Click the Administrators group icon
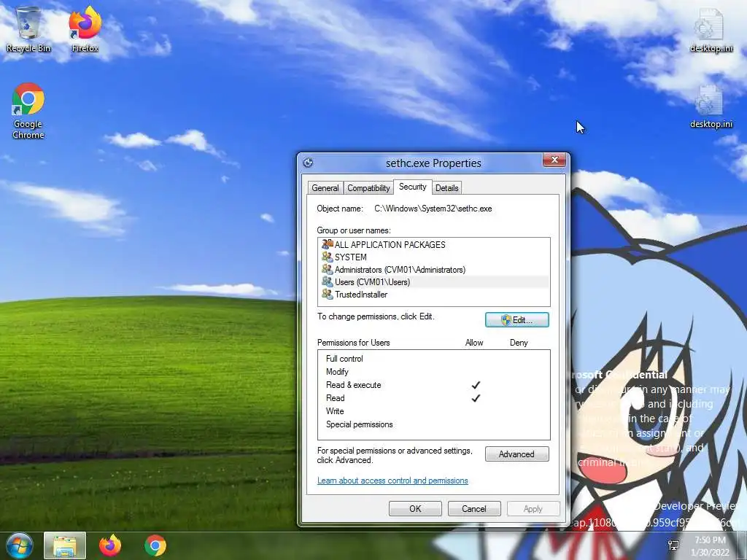 click(327, 269)
